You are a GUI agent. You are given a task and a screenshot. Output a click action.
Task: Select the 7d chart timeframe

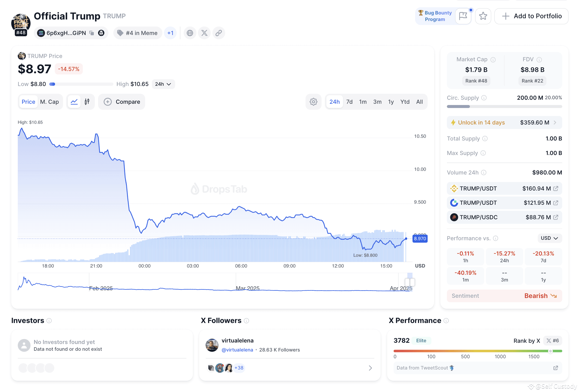point(350,102)
